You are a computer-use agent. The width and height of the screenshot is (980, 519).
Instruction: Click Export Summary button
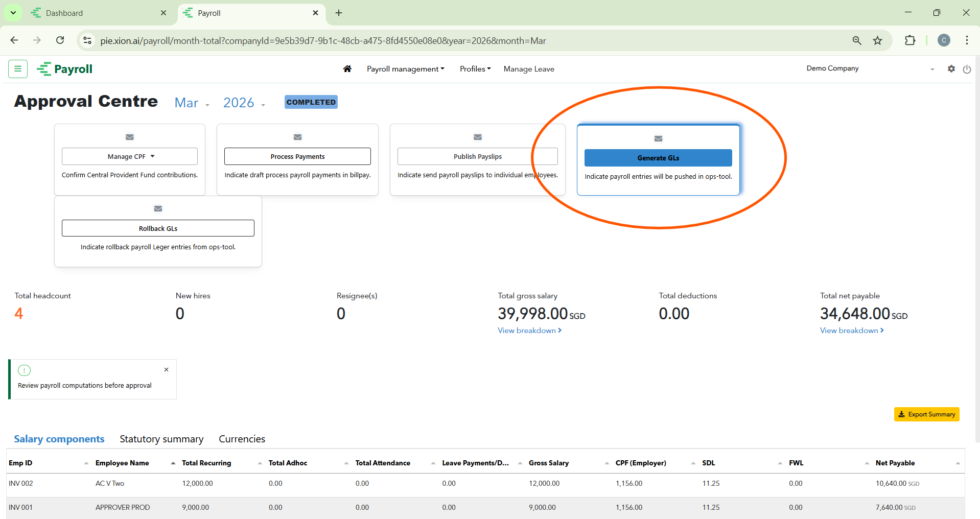926,414
